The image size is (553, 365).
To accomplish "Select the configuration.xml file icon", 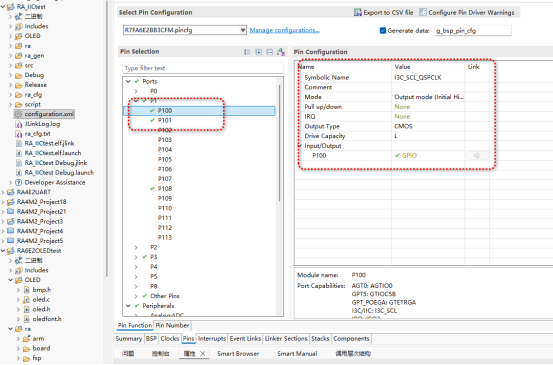I will [x=19, y=114].
